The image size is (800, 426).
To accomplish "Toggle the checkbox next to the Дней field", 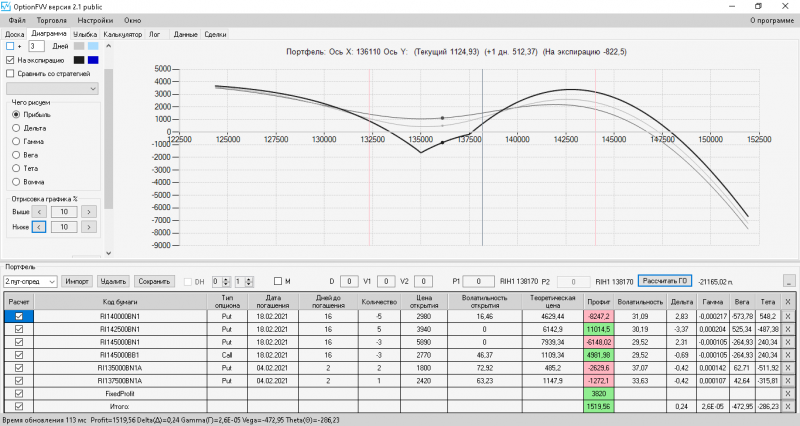I will (x=10, y=46).
